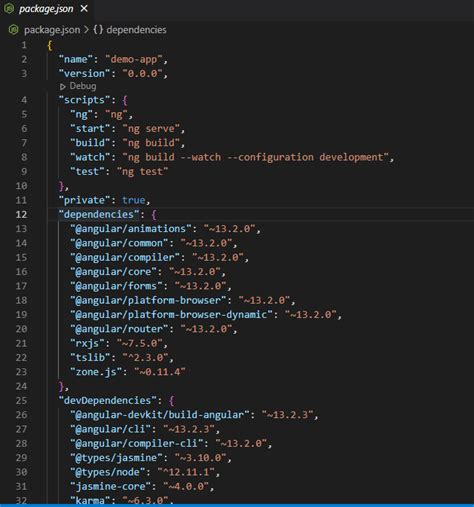The height and width of the screenshot is (507, 474).
Task: Click "@angular/animations" dependency name
Action: coord(131,229)
